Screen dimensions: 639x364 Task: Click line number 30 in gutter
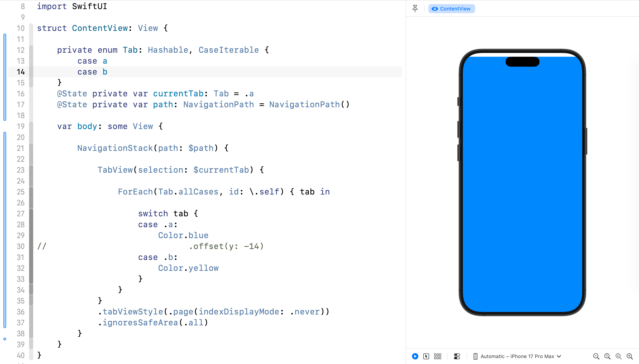(x=20, y=247)
